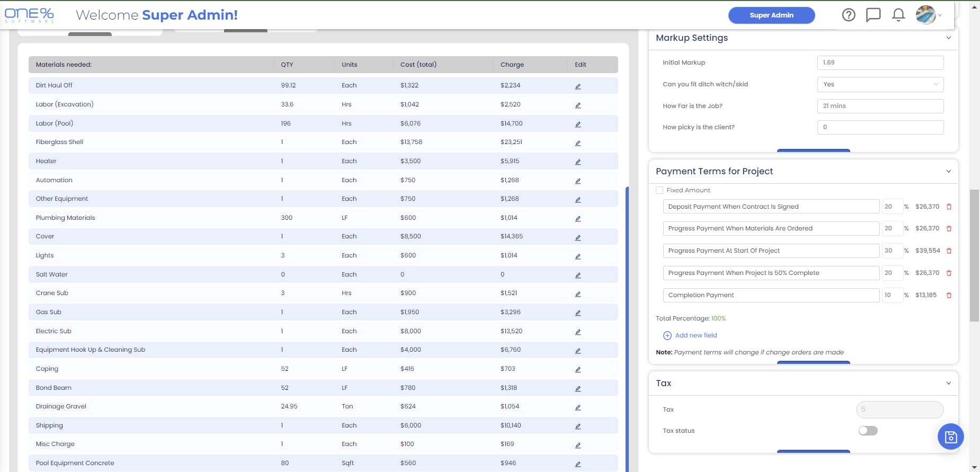980x472 pixels.
Task: Collapse the Markup Settings section
Action: pos(948,38)
